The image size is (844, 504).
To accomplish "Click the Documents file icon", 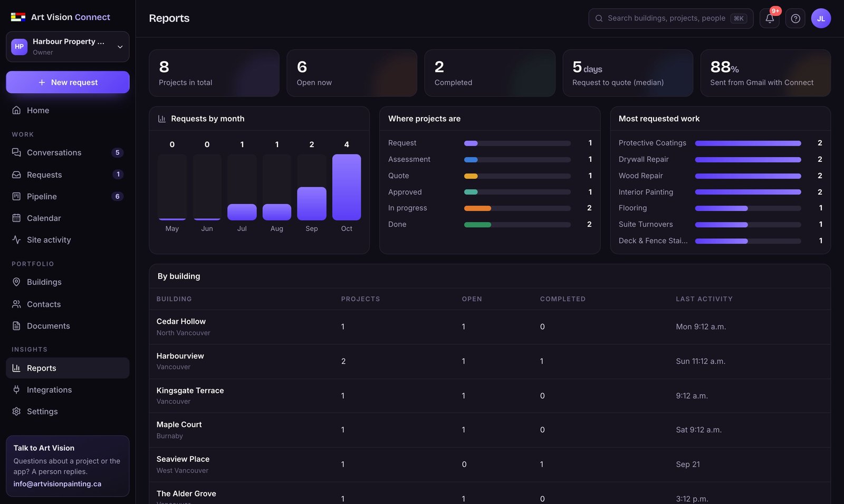I will coord(16,326).
